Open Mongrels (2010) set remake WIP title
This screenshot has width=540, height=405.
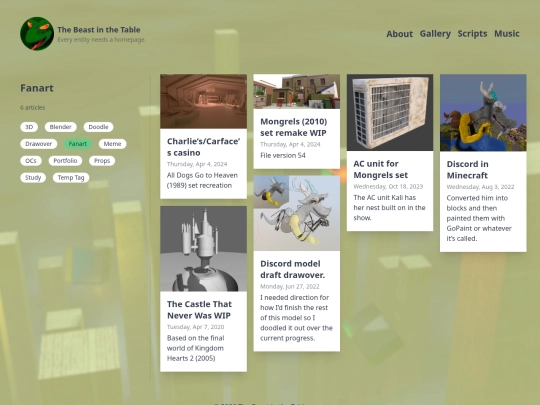pyautogui.click(x=293, y=127)
